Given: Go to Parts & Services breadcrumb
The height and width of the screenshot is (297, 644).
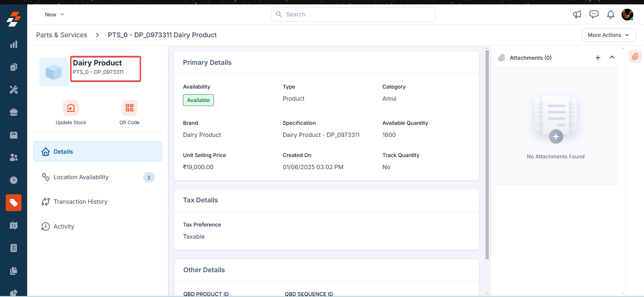Looking at the screenshot, I should click(x=61, y=35).
